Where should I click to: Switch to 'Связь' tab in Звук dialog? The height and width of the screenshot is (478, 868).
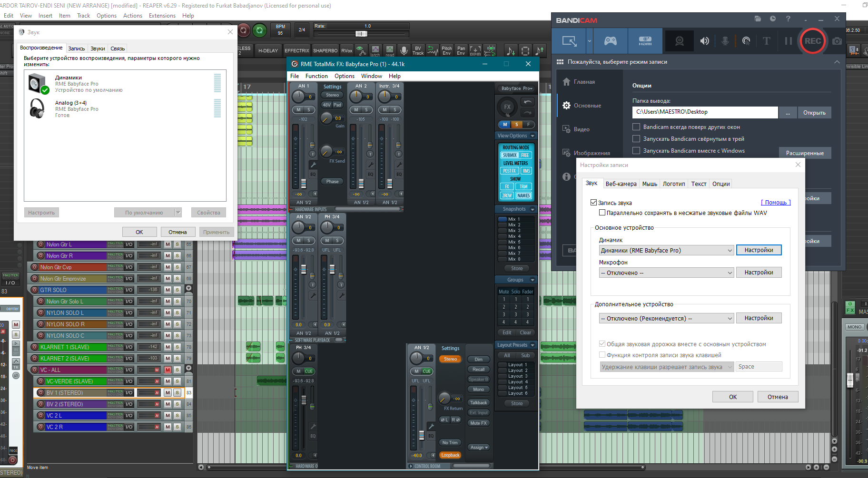point(118,49)
